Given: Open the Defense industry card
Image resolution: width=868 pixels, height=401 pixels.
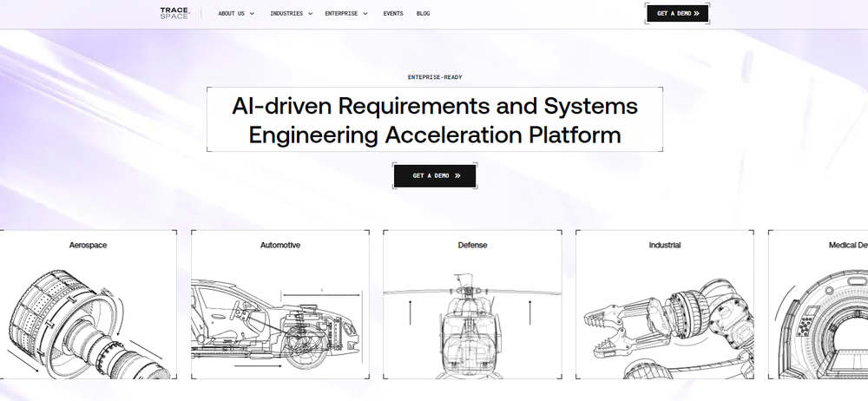Looking at the screenshot, I should pyautogui.click(x=472, y=305).
